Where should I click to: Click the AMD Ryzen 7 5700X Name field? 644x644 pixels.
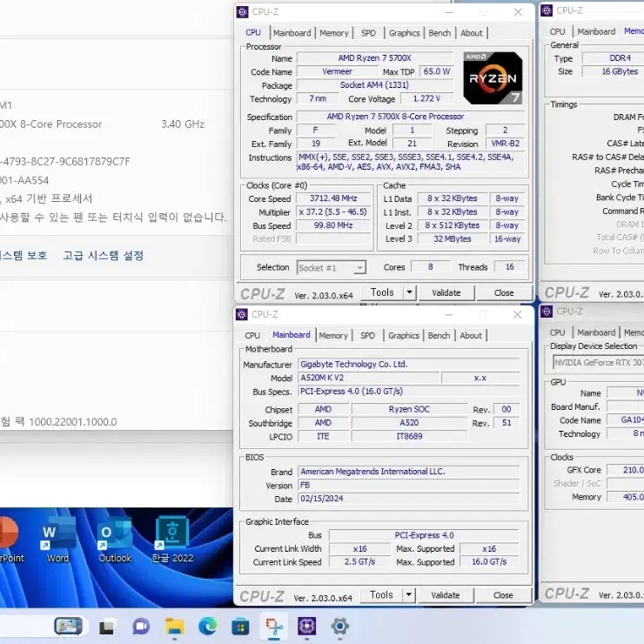(374, 58)
